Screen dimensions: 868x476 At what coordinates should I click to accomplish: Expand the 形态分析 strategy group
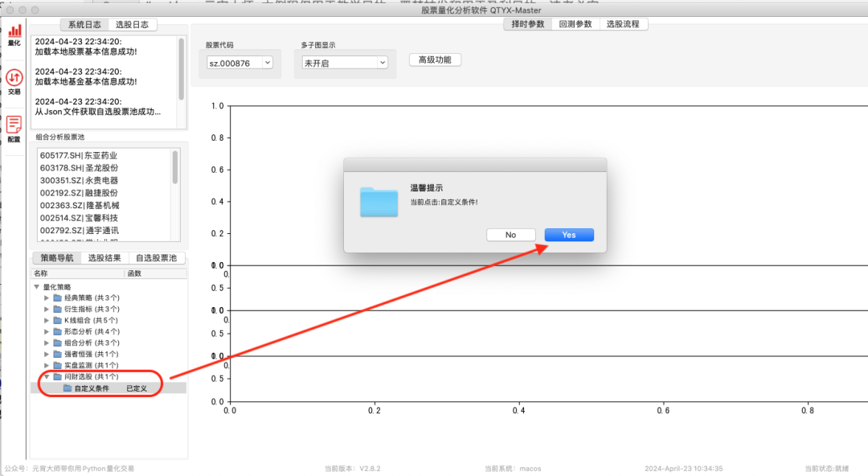coord(47,331)
